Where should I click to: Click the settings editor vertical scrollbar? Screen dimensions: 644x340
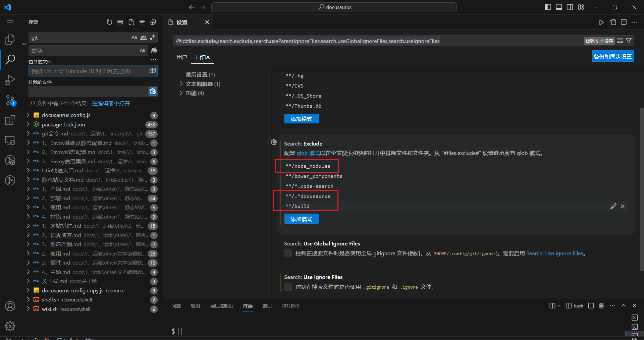(642, 189)
